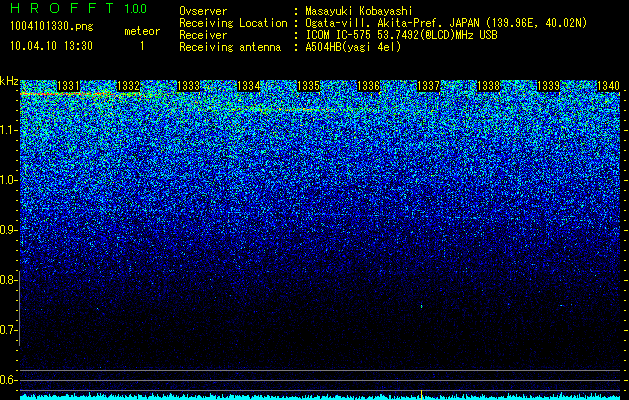Click the 1339 time marker

(548, 86)
